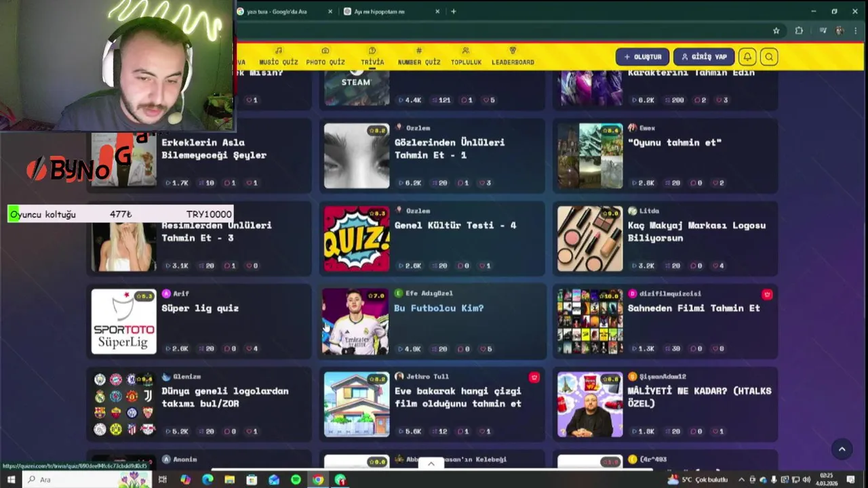Image resolution: width=868 pixels, height=488 pixels.
Task: Open the 'Genel Kültür Testi - 4' quiz
Action: click(455, 225)
